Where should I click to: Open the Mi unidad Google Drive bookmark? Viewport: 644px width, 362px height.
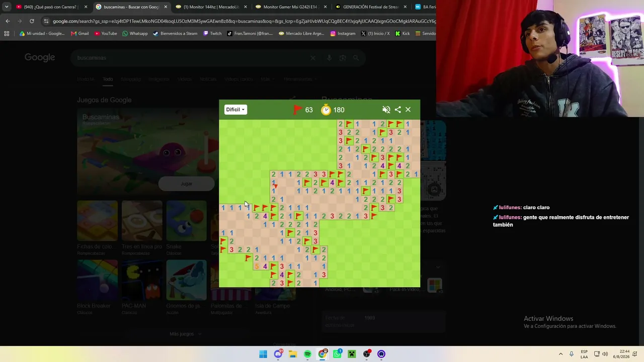coord(42,34)
